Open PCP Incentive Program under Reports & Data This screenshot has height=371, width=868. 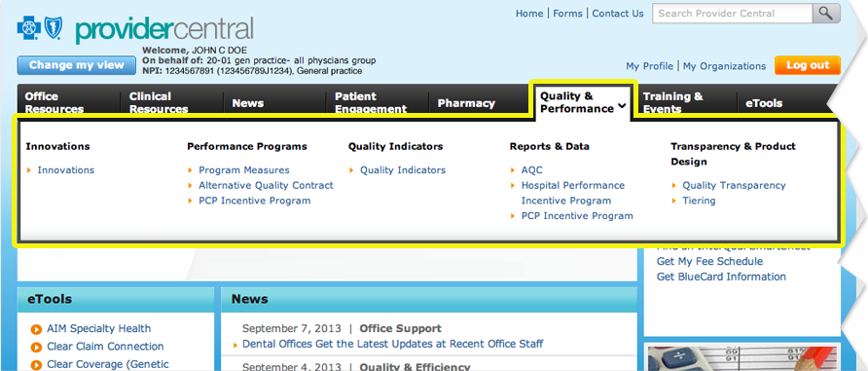click(x=577, y=216)
